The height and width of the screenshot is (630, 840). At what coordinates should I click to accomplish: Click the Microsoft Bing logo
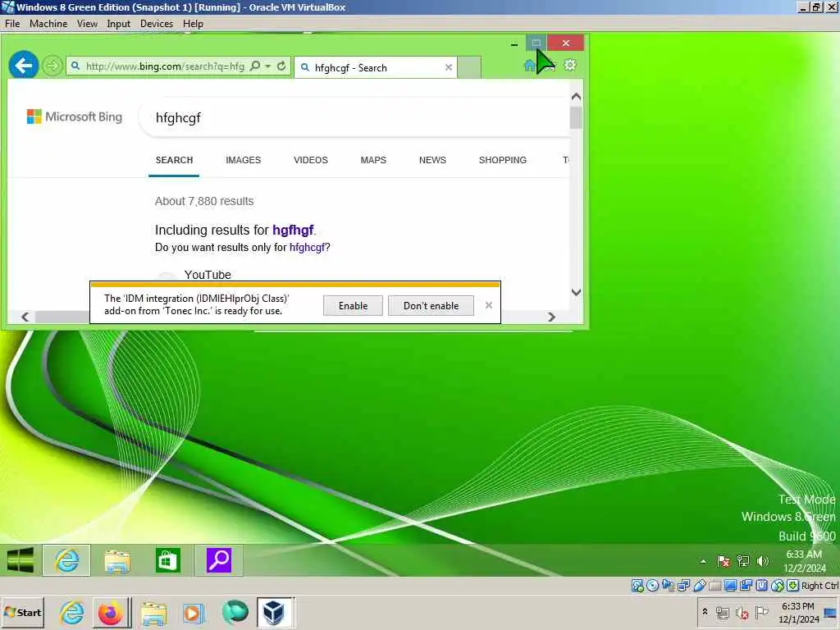(75, 116)
